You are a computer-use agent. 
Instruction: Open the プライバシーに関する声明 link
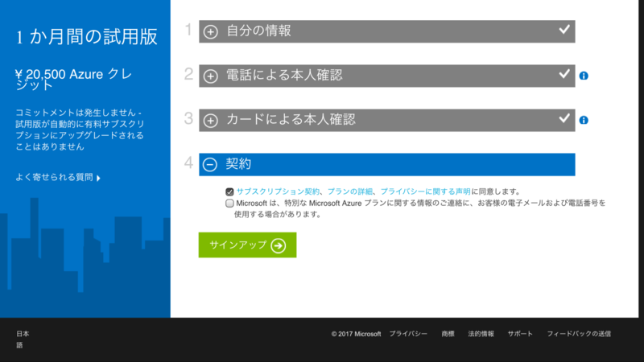(426, 191)
